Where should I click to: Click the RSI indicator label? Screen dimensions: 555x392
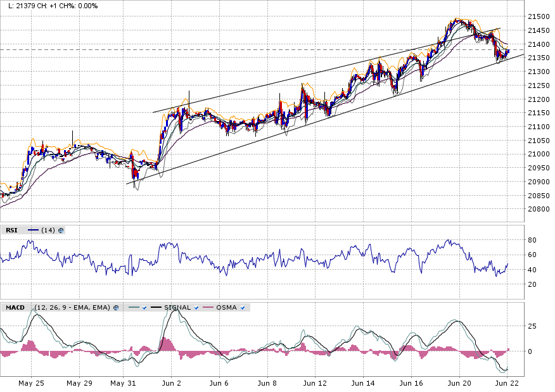click(x=11, y=231)
